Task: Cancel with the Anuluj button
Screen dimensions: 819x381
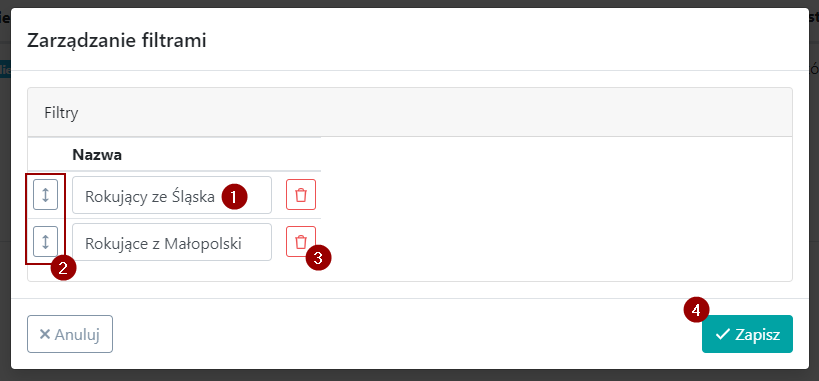Action: (70, 334)
